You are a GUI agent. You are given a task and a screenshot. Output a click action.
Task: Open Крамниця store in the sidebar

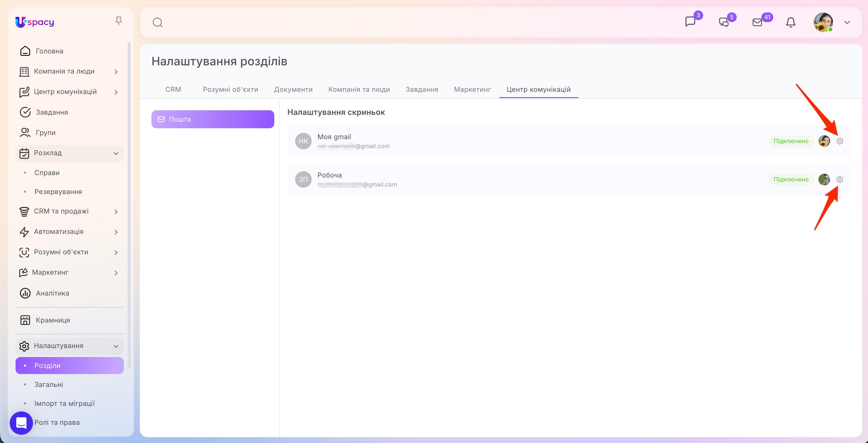pyautogui.click(x=69, y=320)
